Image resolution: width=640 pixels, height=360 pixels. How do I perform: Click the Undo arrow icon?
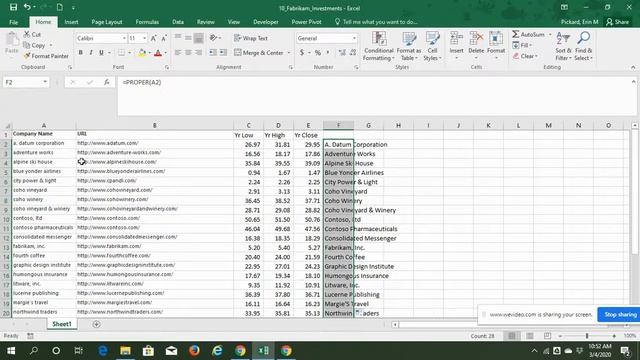27,7
